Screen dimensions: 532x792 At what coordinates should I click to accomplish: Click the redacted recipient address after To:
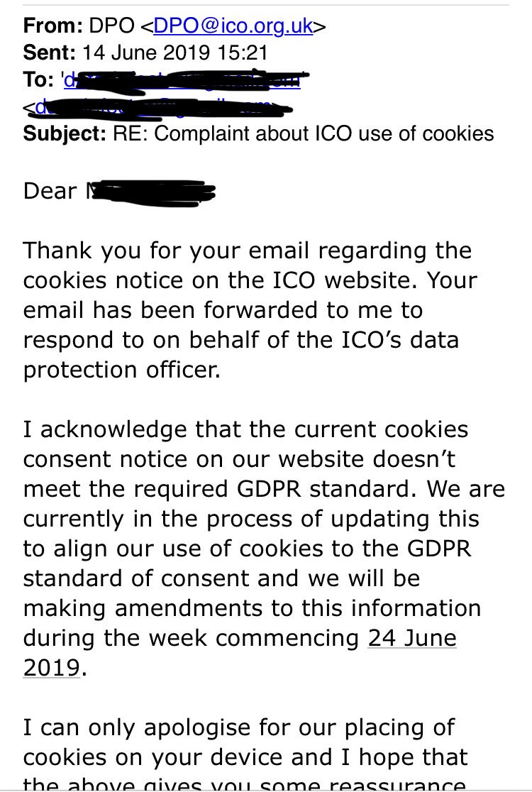[x=183, y=81]
